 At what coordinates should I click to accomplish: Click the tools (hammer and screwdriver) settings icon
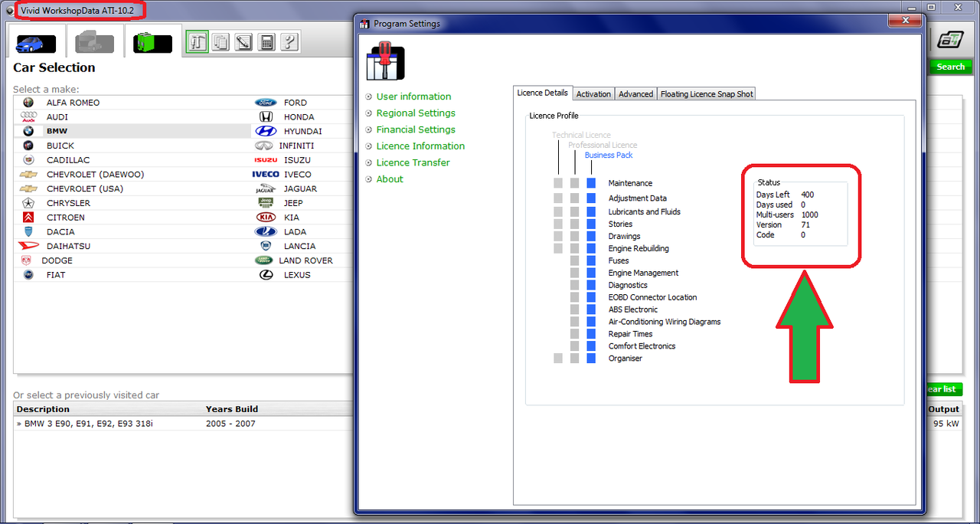tap(198, 42)
